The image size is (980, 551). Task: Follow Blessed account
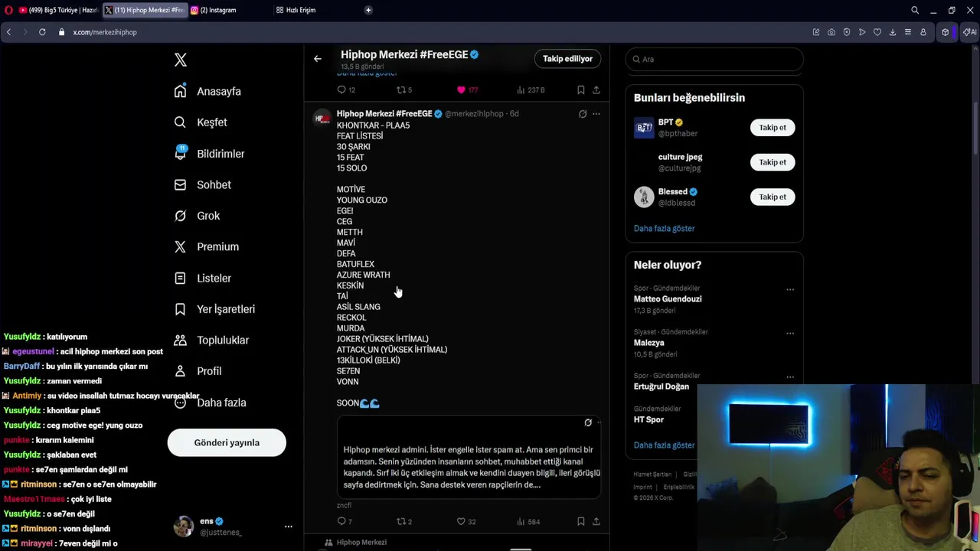[x=773, y=197]
